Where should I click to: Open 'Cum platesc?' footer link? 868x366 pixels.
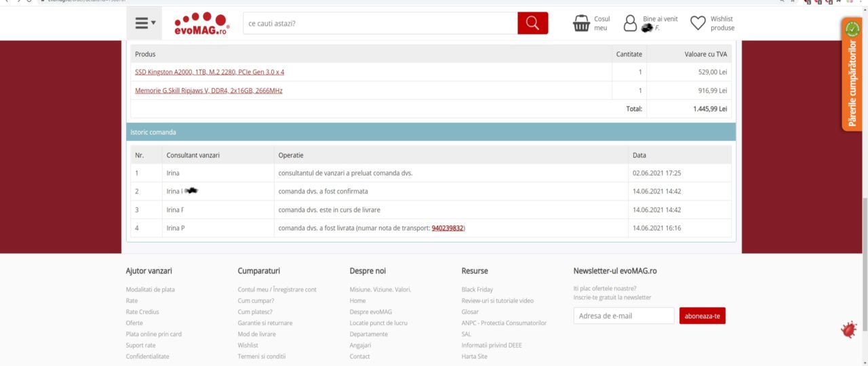255,312
